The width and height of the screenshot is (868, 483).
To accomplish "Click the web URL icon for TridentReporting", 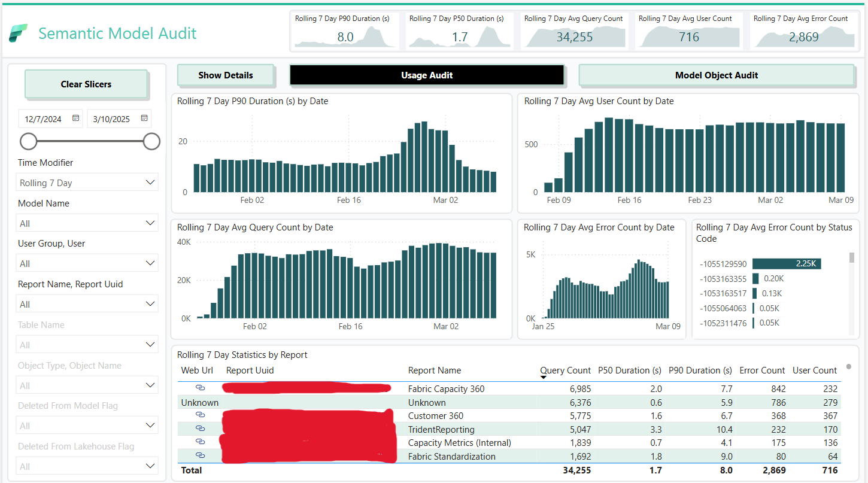I will pyautogui.click(x=200, y=429).
